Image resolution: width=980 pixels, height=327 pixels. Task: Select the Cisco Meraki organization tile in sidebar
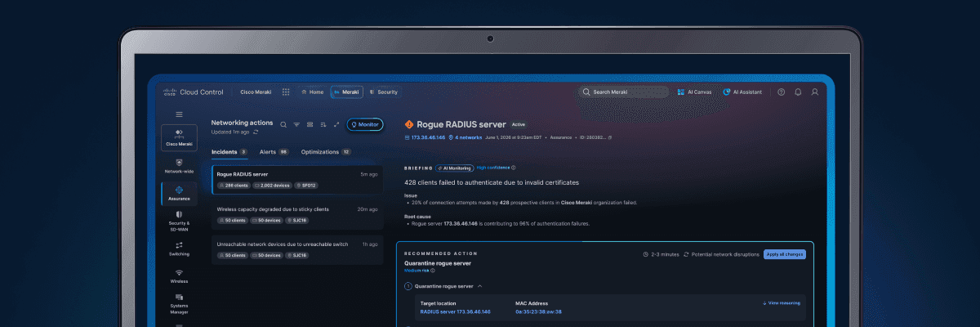pos(179,137)
